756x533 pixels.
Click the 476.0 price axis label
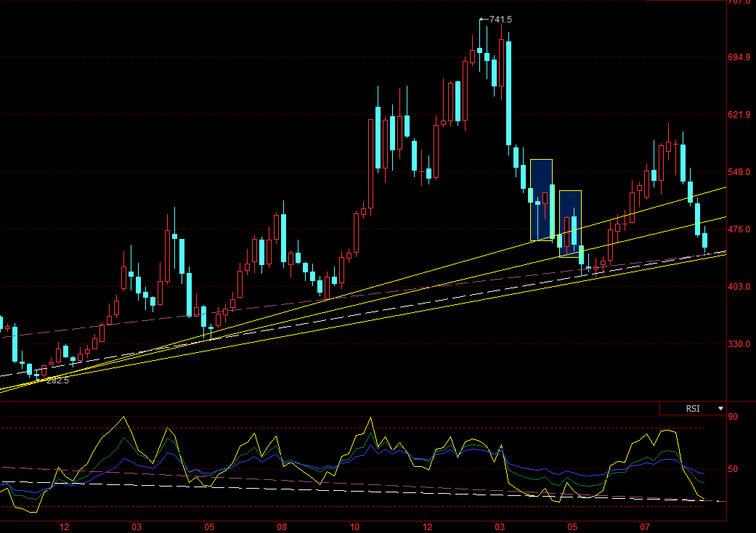coord(739,229)
